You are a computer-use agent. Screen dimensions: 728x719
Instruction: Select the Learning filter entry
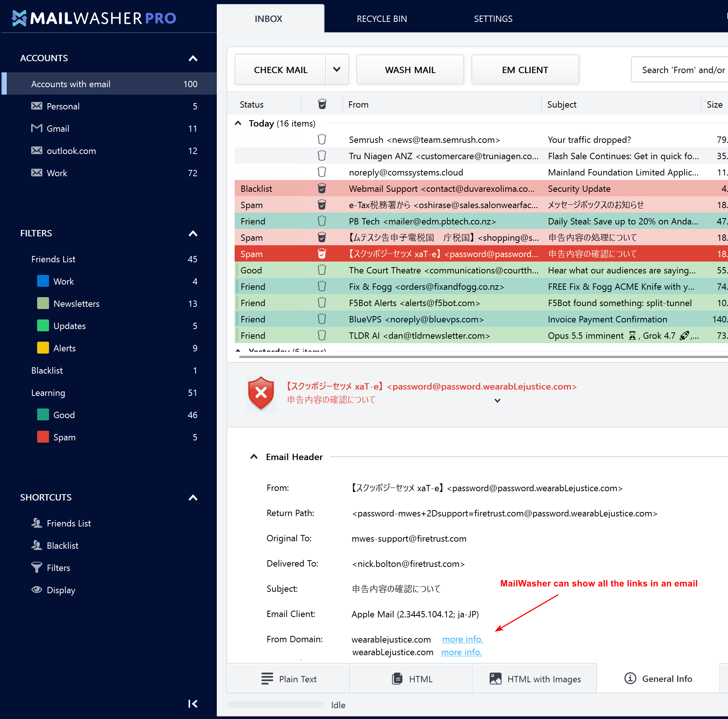(109, 393)
